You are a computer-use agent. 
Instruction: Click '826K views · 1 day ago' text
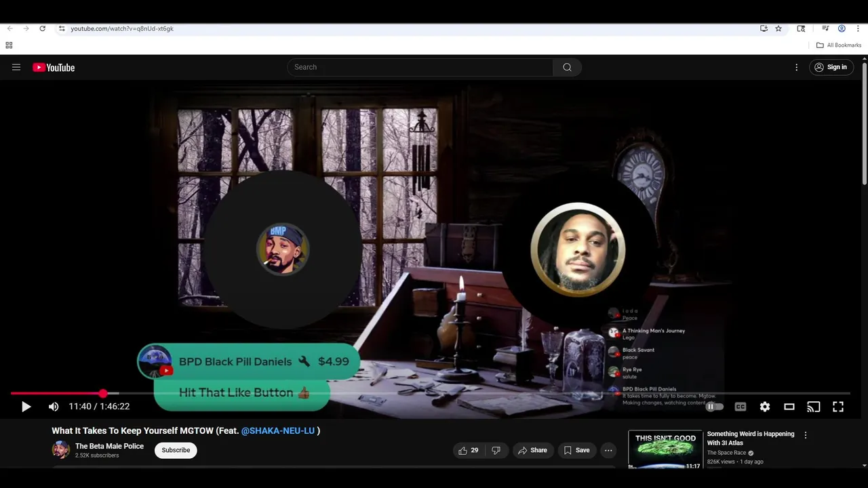pos(735,462)
